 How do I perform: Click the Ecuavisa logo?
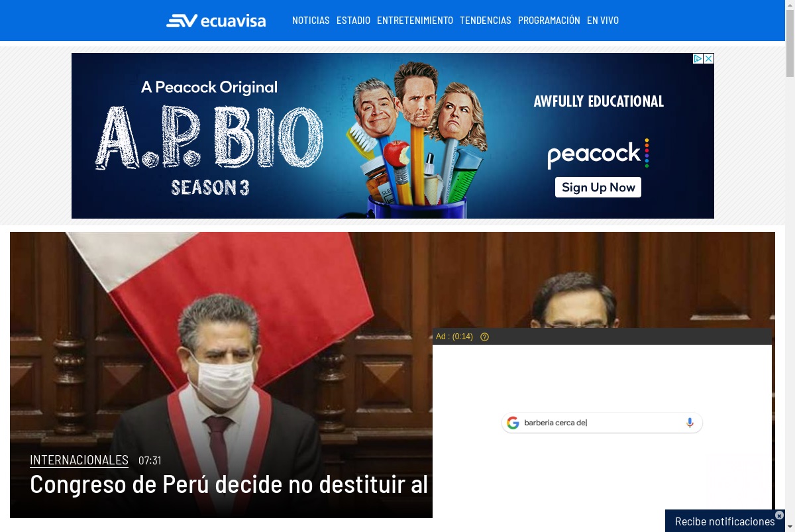click(x=216, y=21)
